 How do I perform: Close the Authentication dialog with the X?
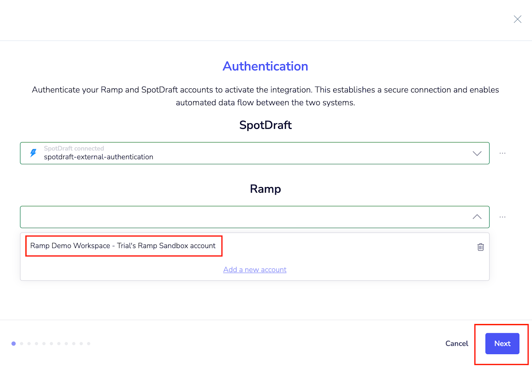[517, 19]
